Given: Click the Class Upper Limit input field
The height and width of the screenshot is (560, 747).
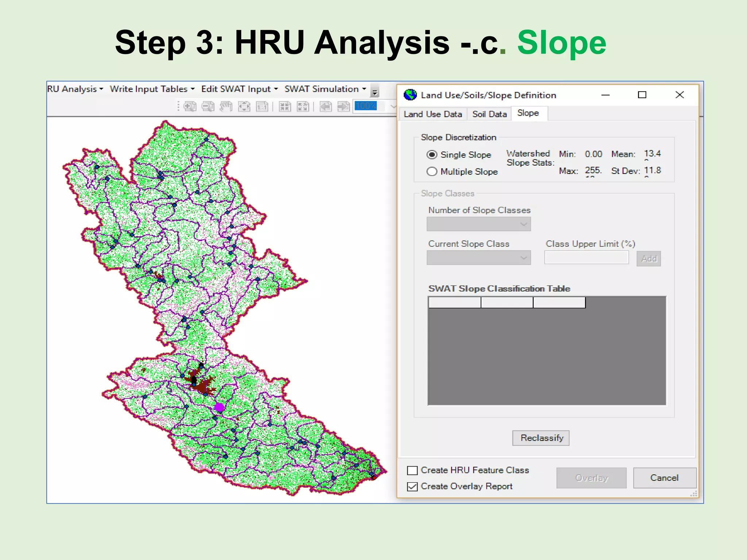Looking at the screenshot, I should click(587, 257).
